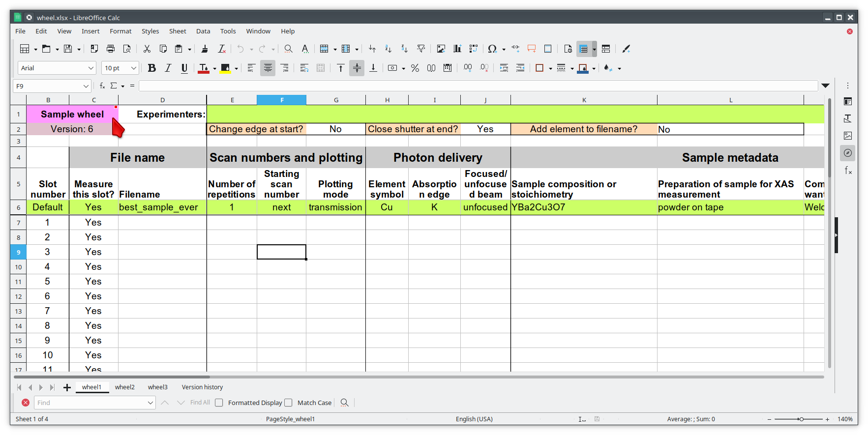This screenshot has height=435, width=868.
Task: Close the Find toolbar
Action: pyautogui.click(x=26, y=403)
